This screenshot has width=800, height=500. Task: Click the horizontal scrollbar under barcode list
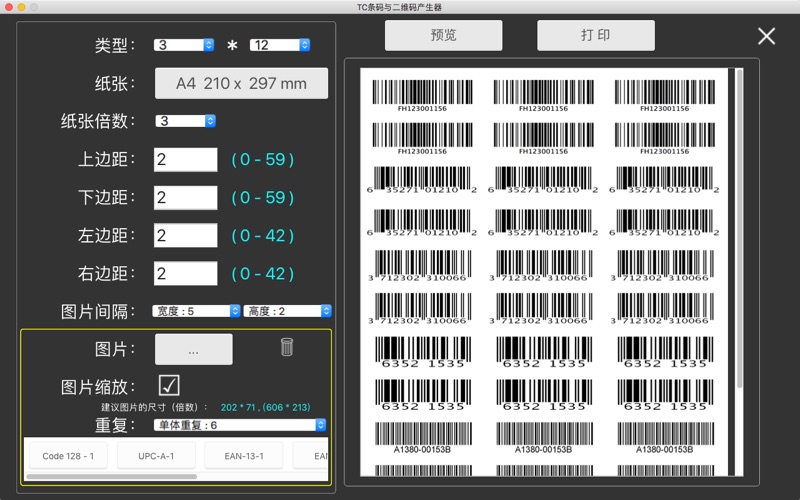(x=111, y=477)
